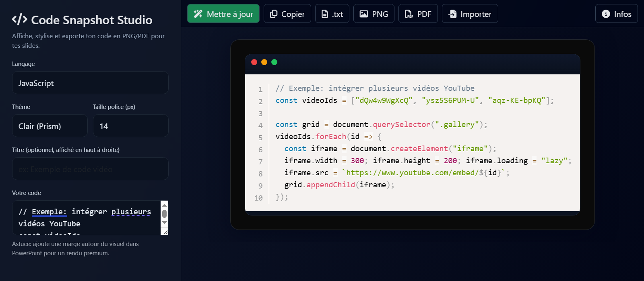
Task: Click the Taille police field showing 14
Action: (x=130, y=126)
